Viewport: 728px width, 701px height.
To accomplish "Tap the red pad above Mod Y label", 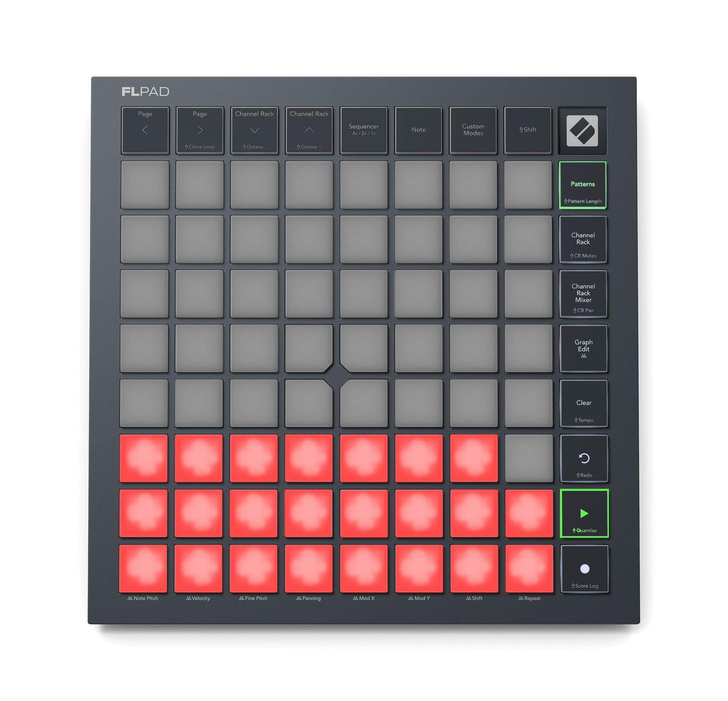I will (419, 568).
